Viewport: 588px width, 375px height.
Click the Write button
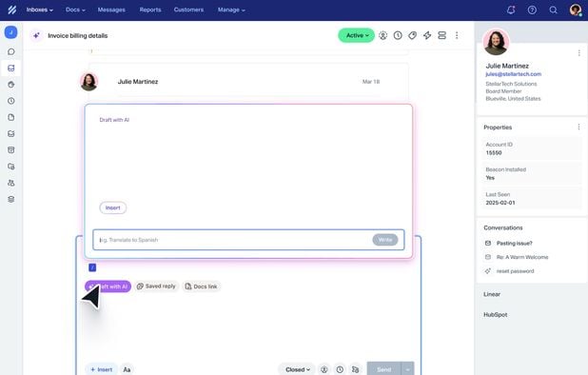pos(385,240)
